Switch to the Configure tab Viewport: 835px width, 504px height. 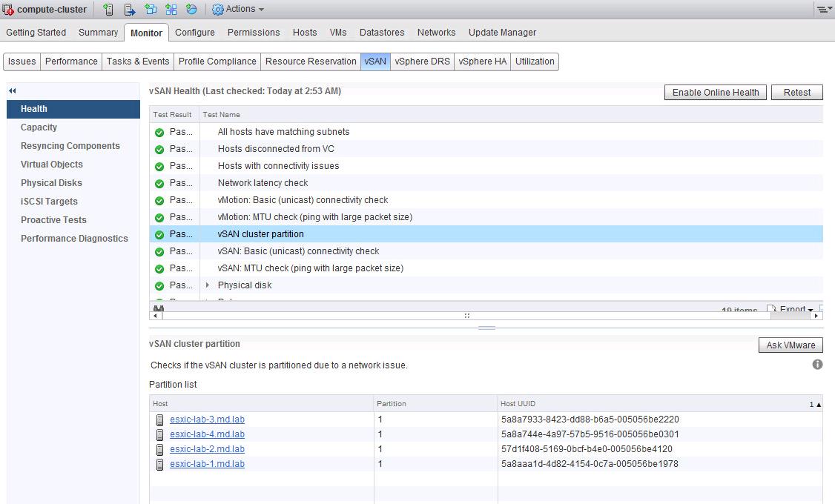click(x=195, y=33)
